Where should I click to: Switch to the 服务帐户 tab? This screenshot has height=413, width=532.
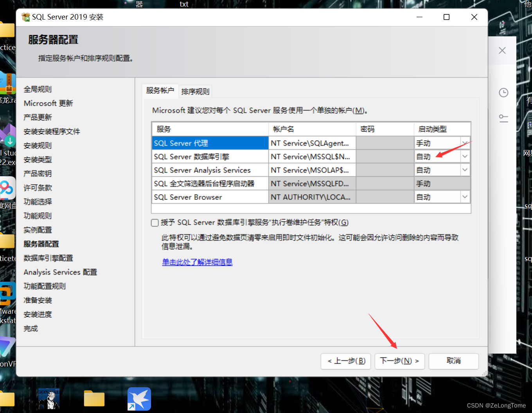(x=160, y=91)
